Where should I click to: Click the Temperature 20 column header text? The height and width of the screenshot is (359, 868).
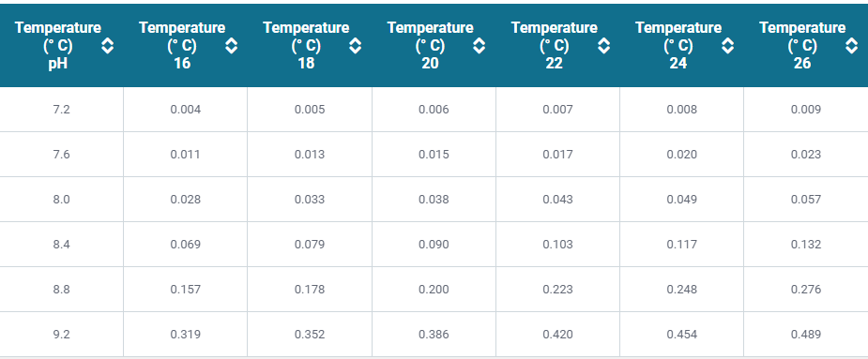click(430, 45)
